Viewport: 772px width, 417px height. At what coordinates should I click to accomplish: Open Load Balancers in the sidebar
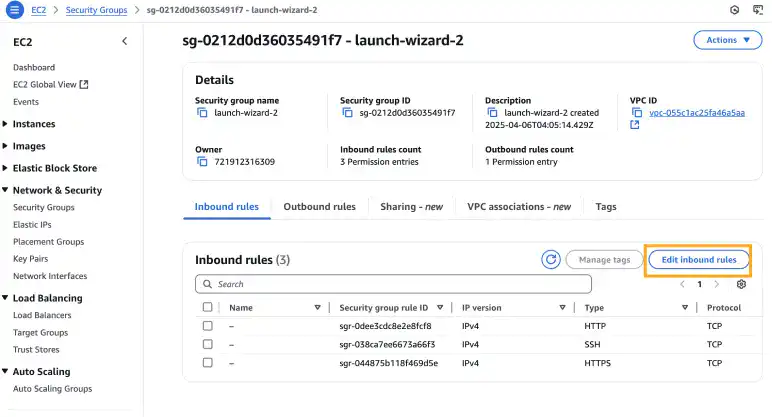pos(42,315)
